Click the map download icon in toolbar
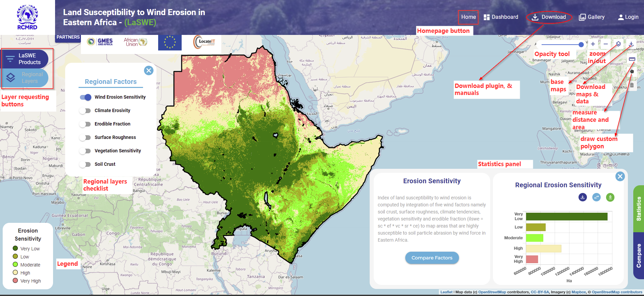Viewport: 644px width, 296px height. [631, 44]
